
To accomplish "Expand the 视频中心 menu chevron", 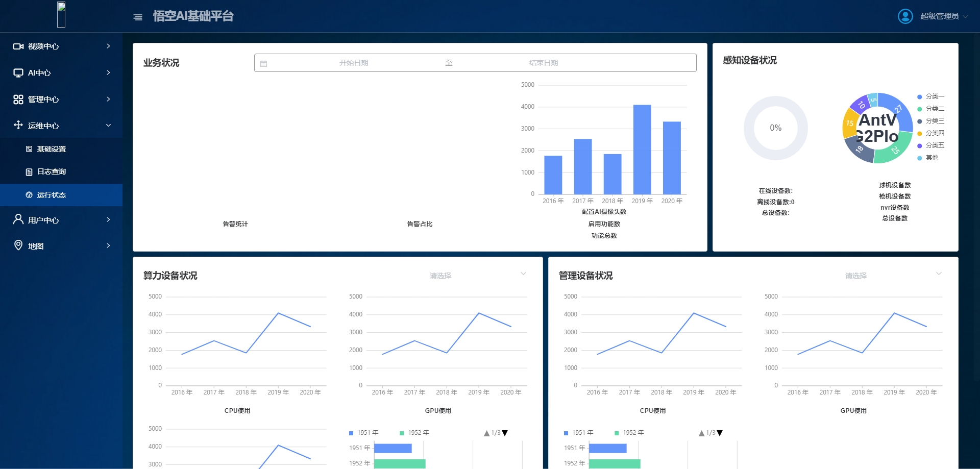I will [x=108, y=46].
